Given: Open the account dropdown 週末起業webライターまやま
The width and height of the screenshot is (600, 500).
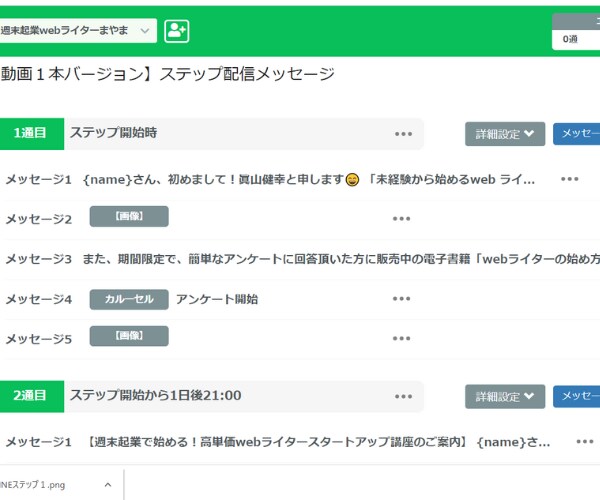Looking at the screenshot, I should click(78, 31).
